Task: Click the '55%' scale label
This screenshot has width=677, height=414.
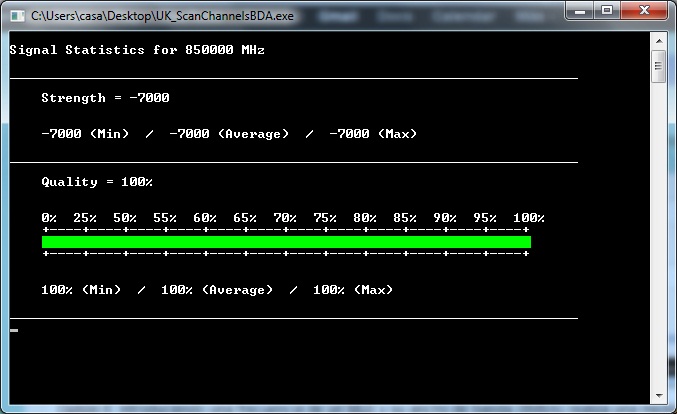Action: 165,218
